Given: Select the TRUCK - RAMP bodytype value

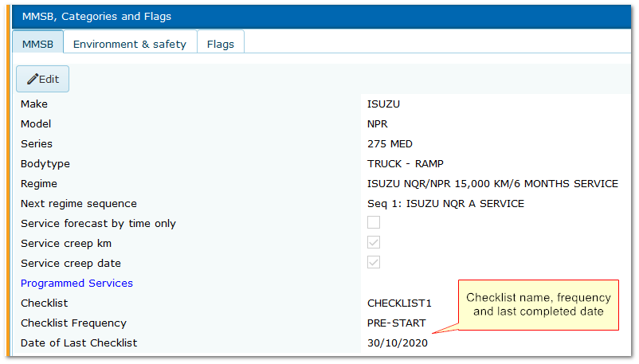Looking at the screenshot, I should point(406,164).
